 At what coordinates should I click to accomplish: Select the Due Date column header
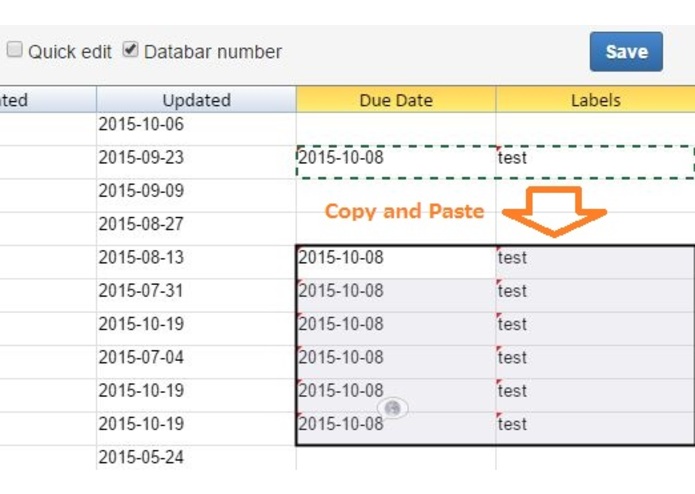[x=396, y=100]
